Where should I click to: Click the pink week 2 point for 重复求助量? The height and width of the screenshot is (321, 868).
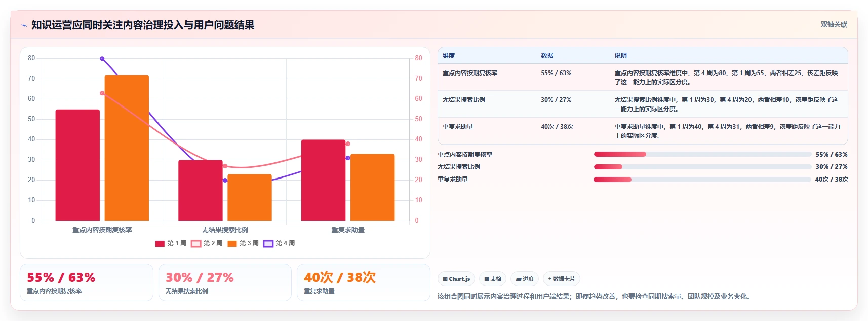[348, 144]
